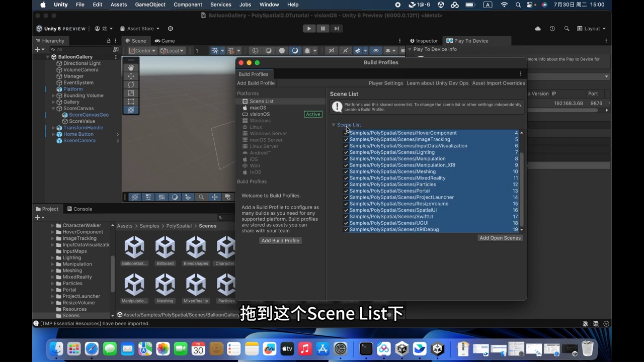Screen dimensions: 644x362
Task: Expand CharacterWalker folder in Project
Action: (x=53, y=226)
